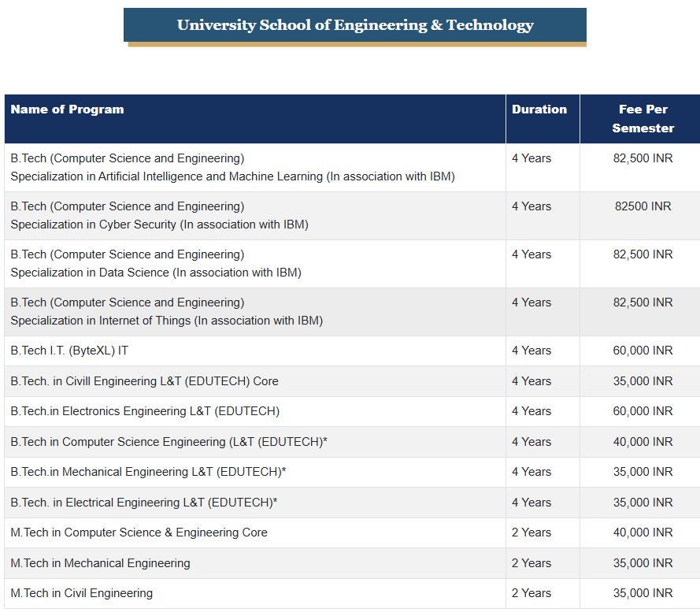Click the 82500 INR fee for Cyber Security
Image resolution: width=700 pixels, height=616 pixels.
click(643, 206)
